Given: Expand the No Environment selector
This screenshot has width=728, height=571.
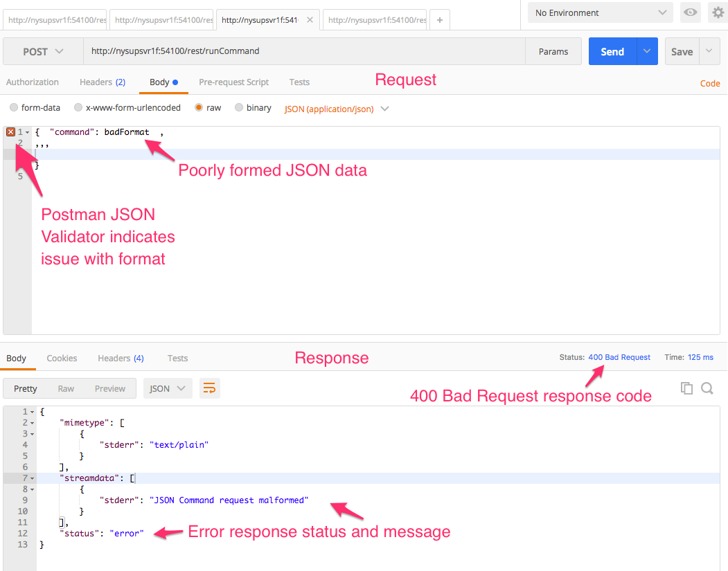Looking at the screenshot, I should pos(600,12).
